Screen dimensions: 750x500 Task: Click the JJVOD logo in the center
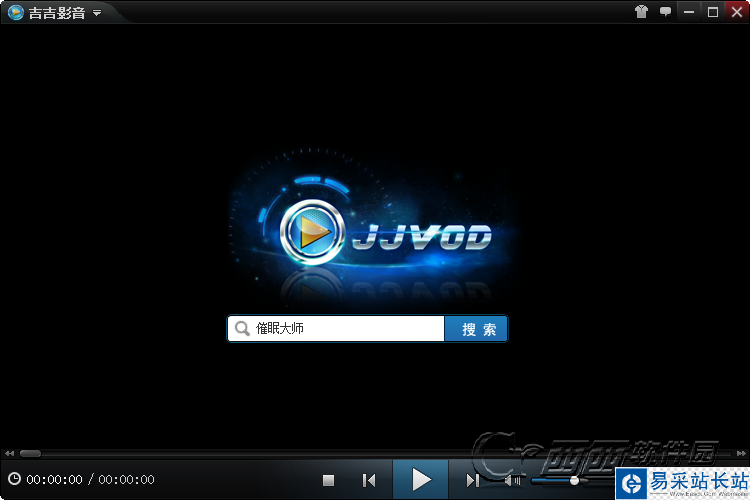[386, 233]
